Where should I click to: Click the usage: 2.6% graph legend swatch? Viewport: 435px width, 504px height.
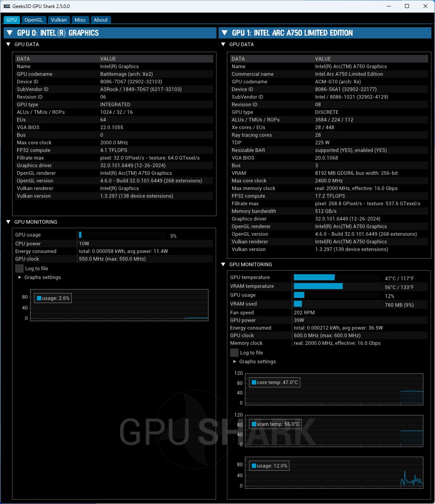39,298
